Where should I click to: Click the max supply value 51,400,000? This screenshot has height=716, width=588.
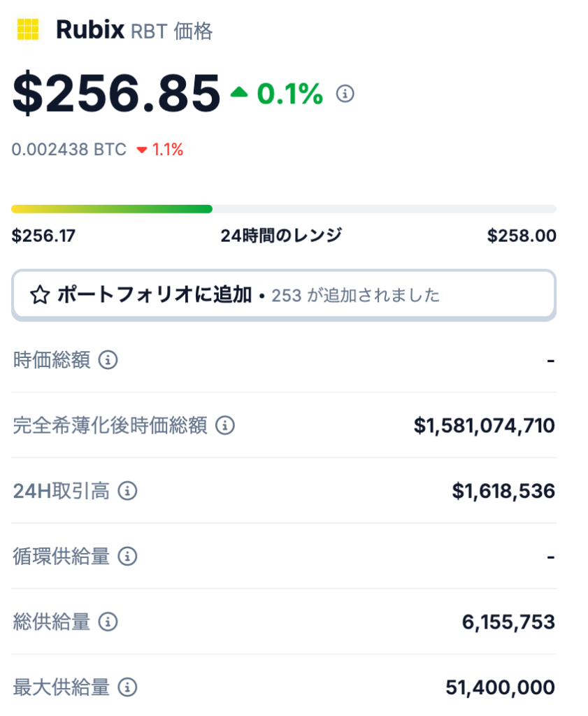point(501,687)
